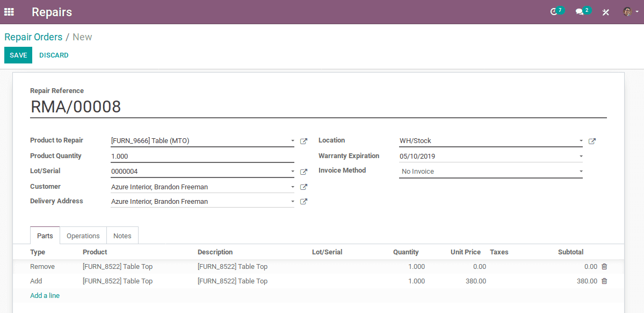Open the Warranty Expiration date picker arrow
The image size is (644, 313).
point(581,156)
